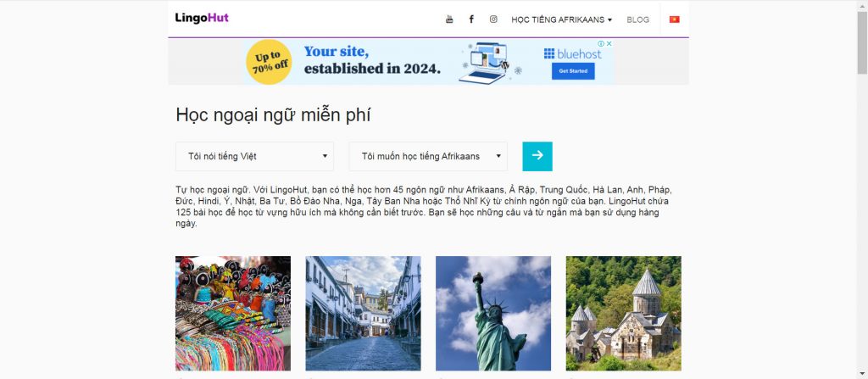Open the colorful beaded dolls thumbnail
This screenshot has height=379, width=868.
click(x=233, y=313)
